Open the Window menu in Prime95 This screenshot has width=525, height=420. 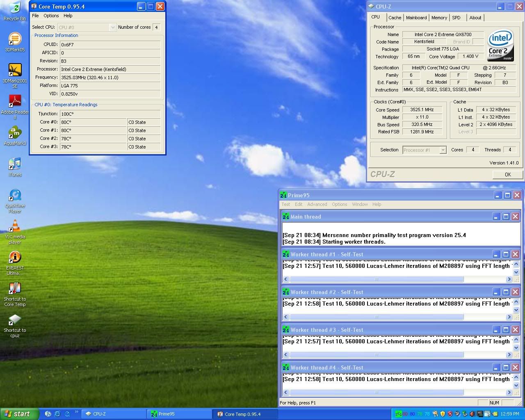360,204
